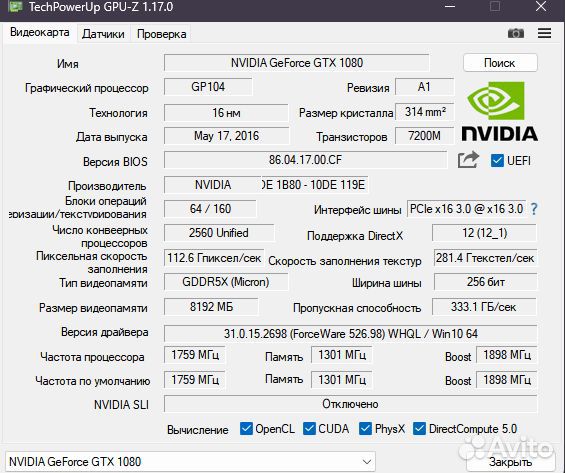Switch to the Проверка tab
The height and width of the screenshot is (473, 565).
coord(161,34)
